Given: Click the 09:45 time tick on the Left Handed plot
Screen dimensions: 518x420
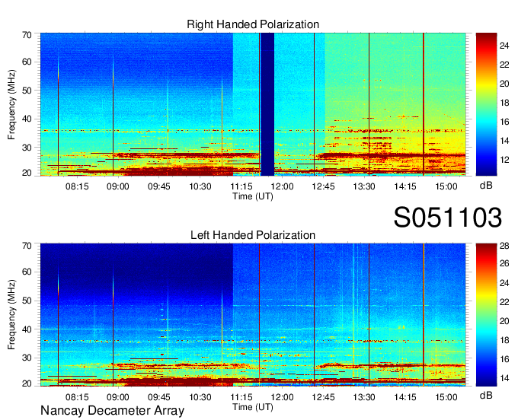Looking at the screenshot, I should coord(159,397).
